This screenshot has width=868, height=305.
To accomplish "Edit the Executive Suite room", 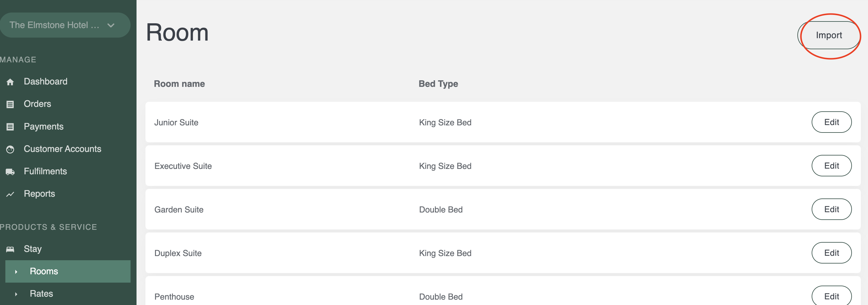I will coord(831,166).
